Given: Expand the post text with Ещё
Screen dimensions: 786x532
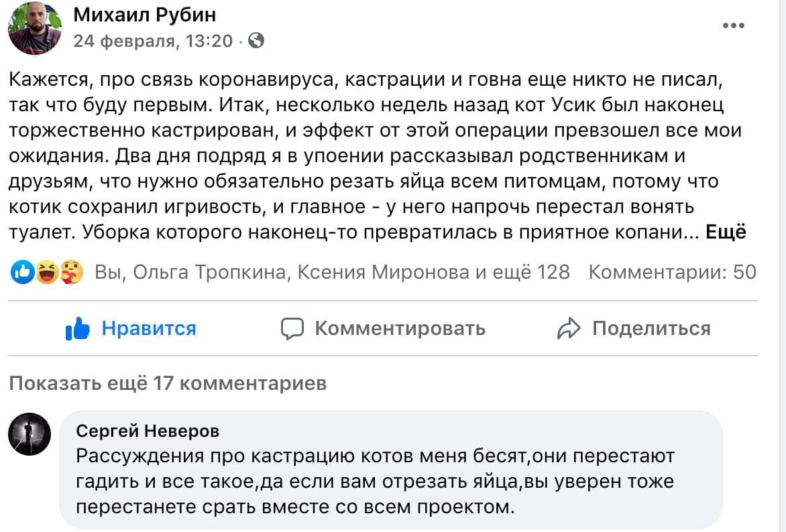Looking at the screenshot, I should click(x=726, y=232).
